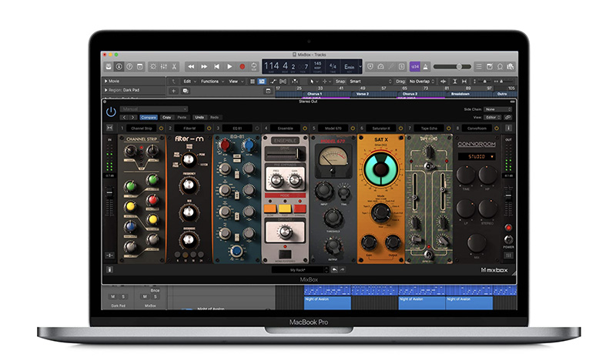
Task: Click MixBox undo arrow beside My Rack
Action: click(334, 270)
